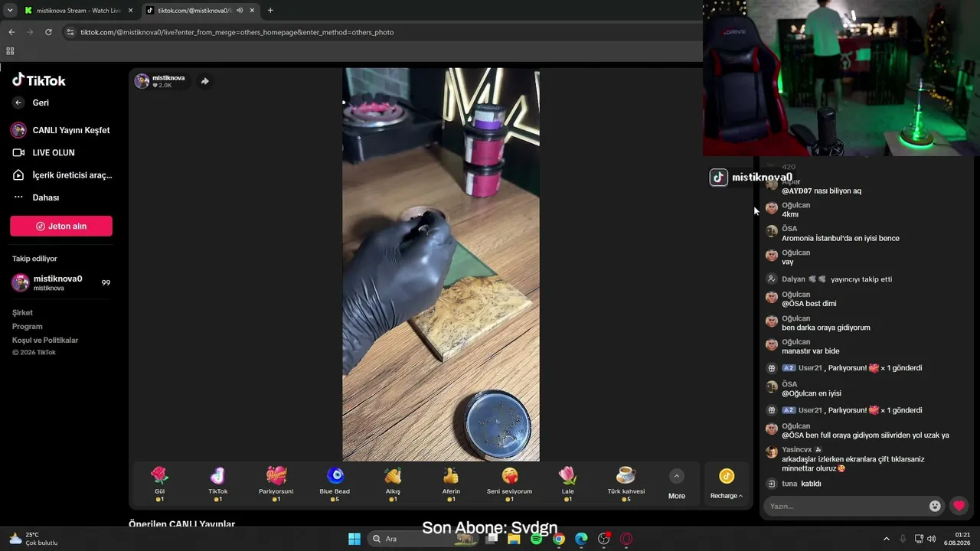This screenshot has width=980, height=551.
Task: Open CANLI Yayını Keşfet
Action: pos(61,130)
